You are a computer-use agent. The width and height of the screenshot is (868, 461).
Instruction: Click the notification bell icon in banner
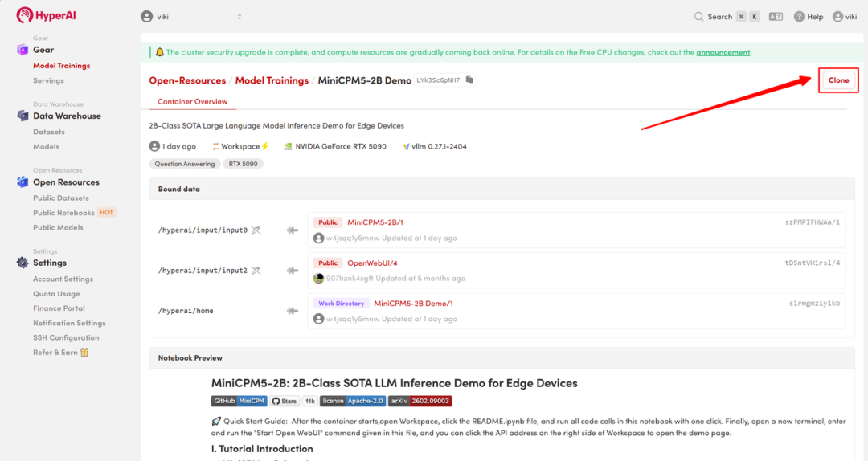click(x=159, y=52)
